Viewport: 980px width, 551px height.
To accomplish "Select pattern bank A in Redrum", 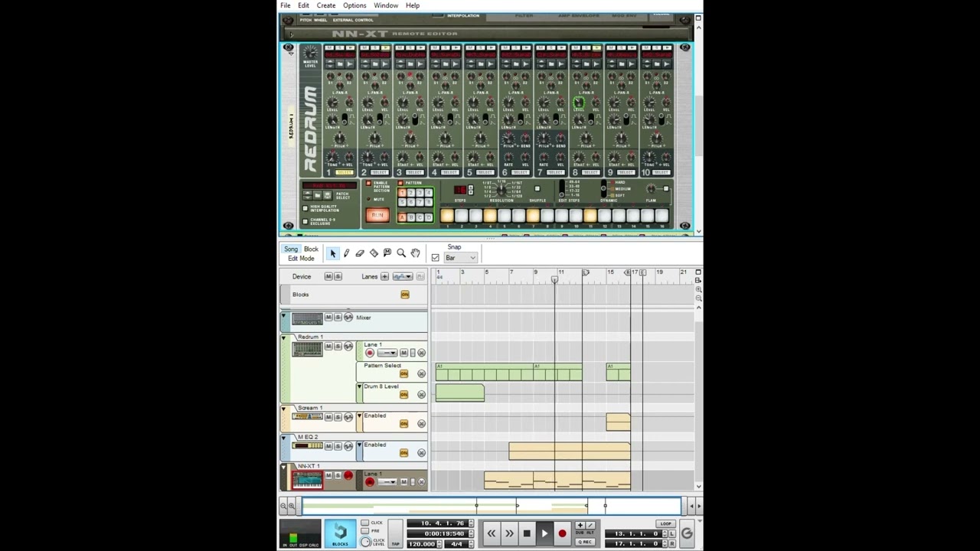I will pos(402,217).
